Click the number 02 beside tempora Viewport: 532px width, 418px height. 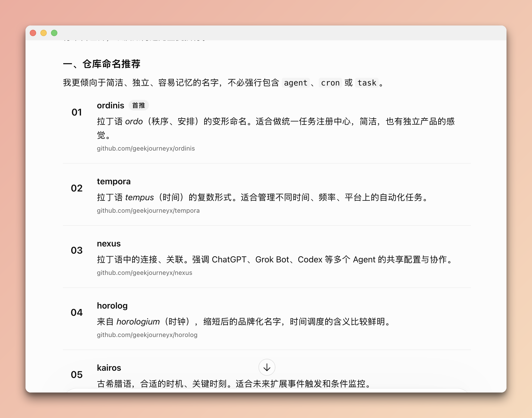click(x=77, y=188)
